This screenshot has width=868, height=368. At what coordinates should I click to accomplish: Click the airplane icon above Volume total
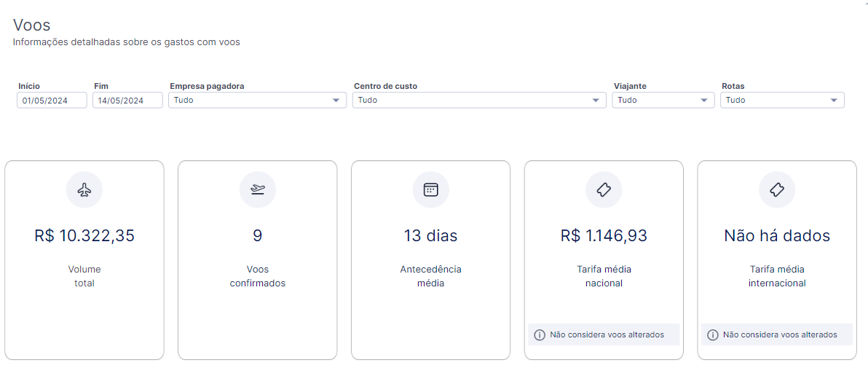(x=84, y=190)
